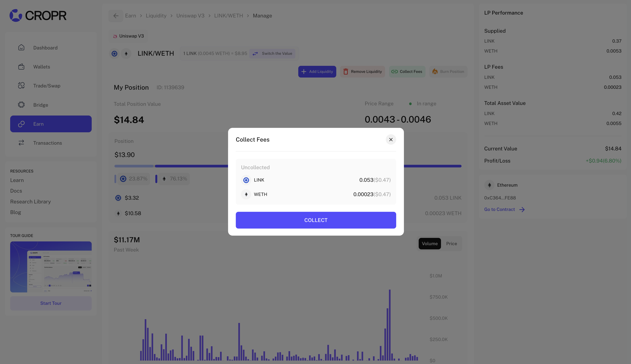
Task: Click the link icon on Collect Fees
Action: (x=395, y=72)
